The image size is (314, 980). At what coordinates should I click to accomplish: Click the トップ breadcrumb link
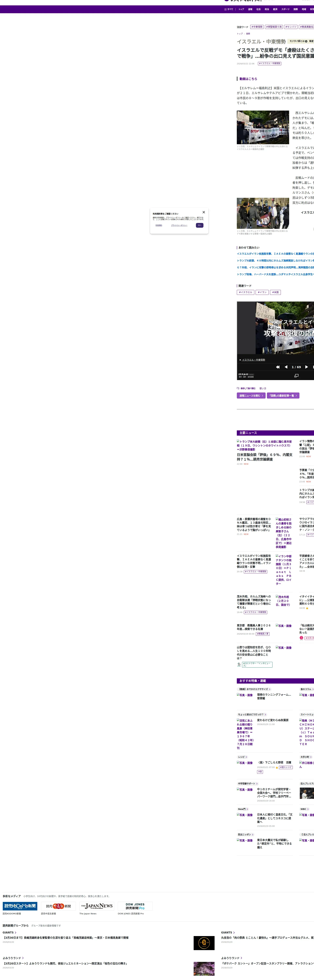240,34
